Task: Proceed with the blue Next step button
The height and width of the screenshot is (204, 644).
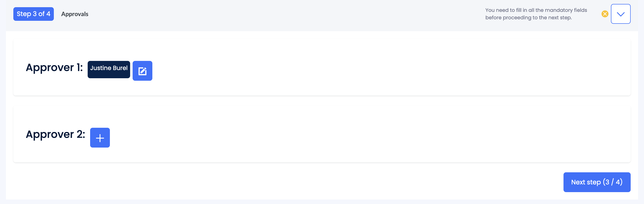Action: click(x=597, y=182)
